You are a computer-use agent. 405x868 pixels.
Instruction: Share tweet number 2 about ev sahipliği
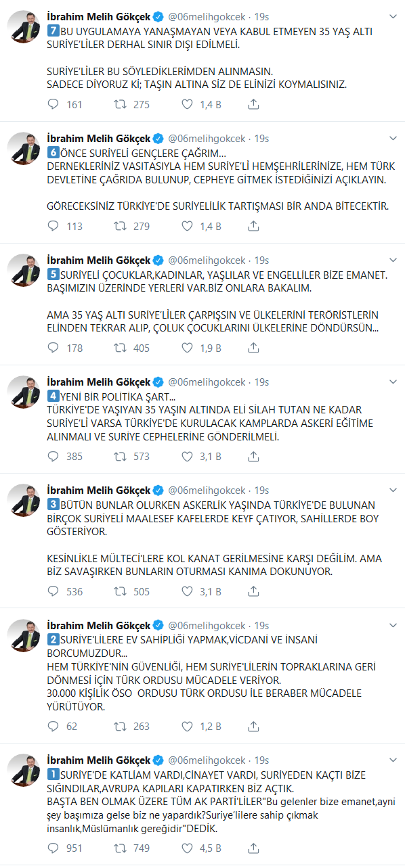tap(253, 727)
